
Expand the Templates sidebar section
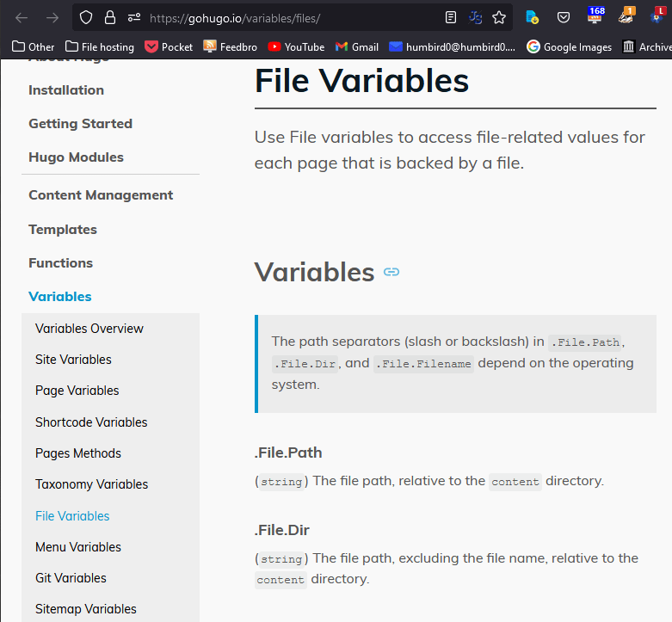[63, 230]
